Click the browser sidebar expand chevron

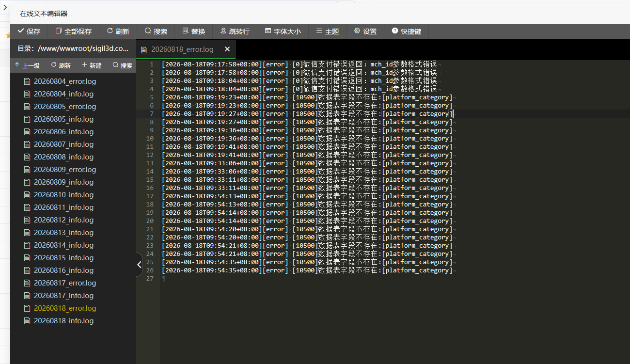[5, 7]
